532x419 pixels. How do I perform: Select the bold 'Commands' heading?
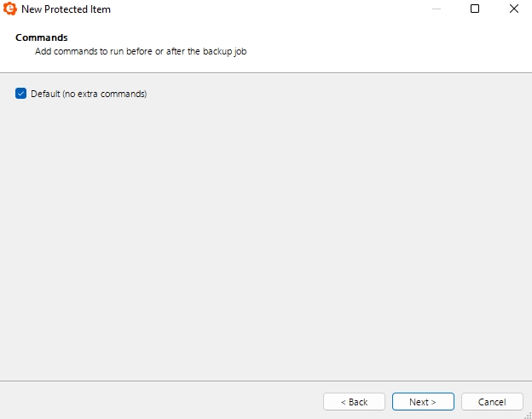[42, 37]
